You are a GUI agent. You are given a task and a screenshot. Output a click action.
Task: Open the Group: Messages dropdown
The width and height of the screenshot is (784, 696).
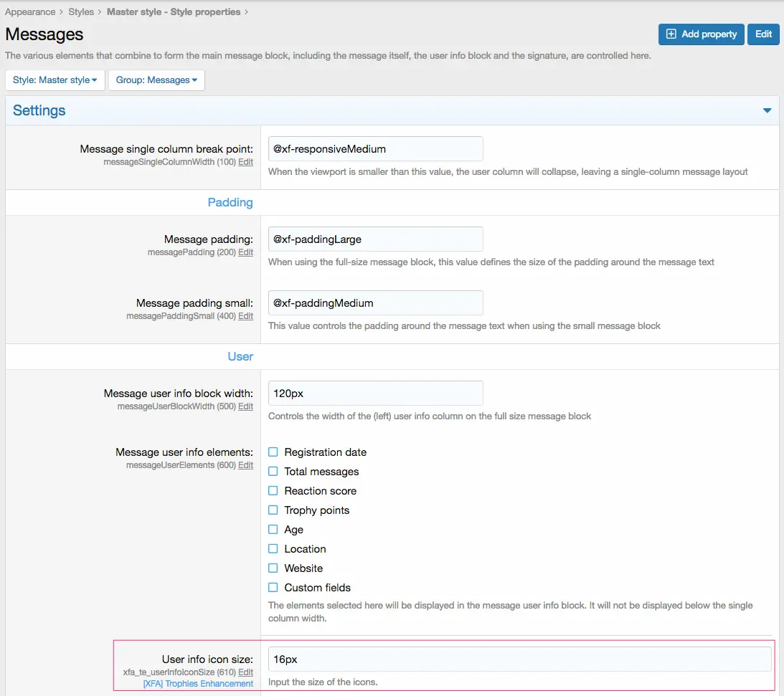pos(156,80)
